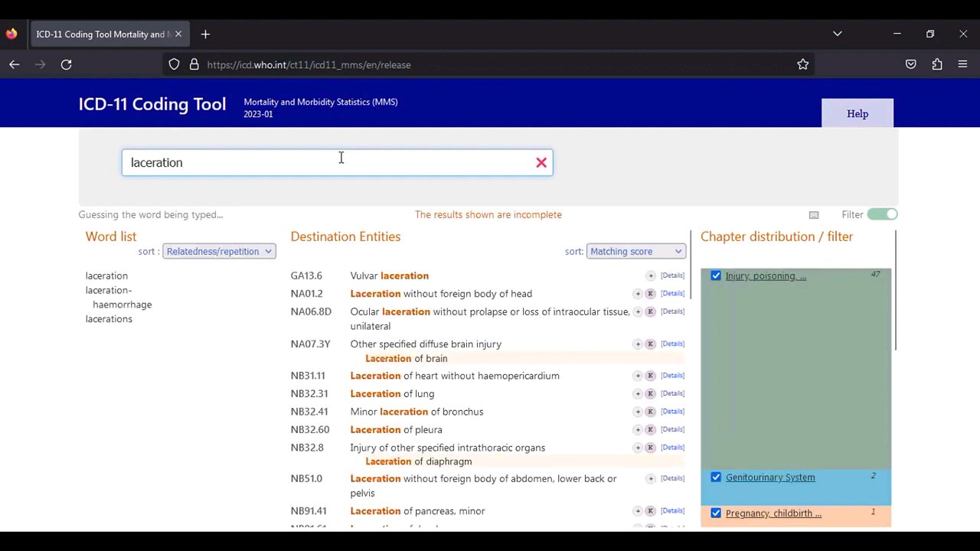The image size is (980, 551).
Task: Select matching term 'Laceration of diaphragm'
Action: click(419, 461)
